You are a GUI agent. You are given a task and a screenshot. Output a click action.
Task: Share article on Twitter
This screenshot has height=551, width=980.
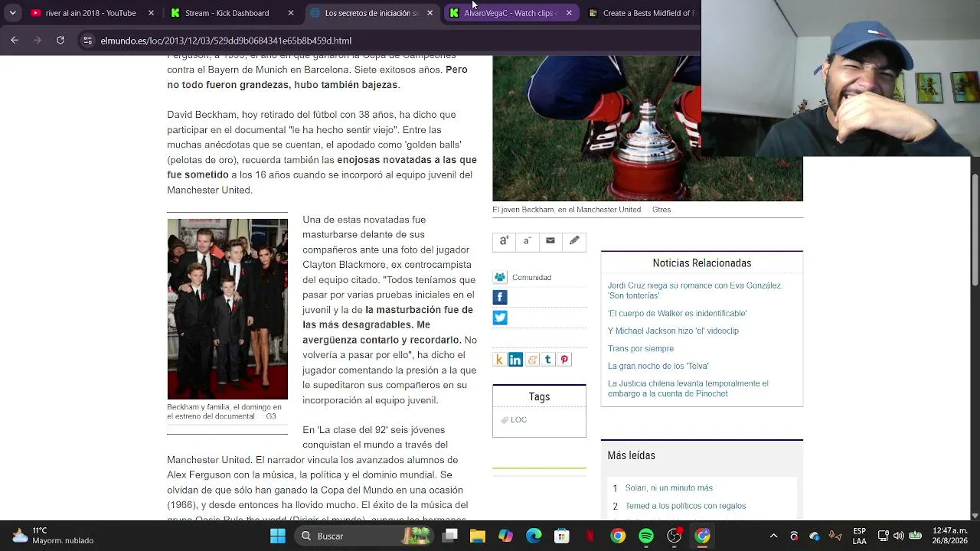(500, 318)
